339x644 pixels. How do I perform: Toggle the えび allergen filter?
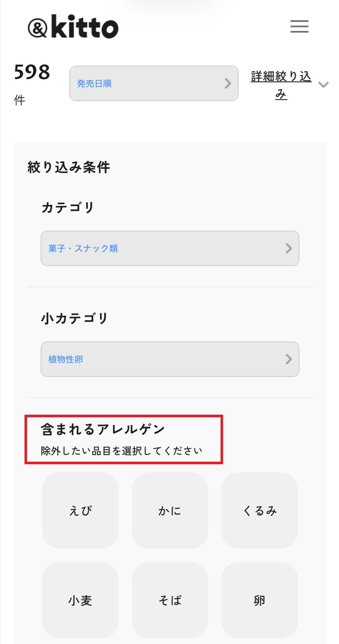[80, 510]
